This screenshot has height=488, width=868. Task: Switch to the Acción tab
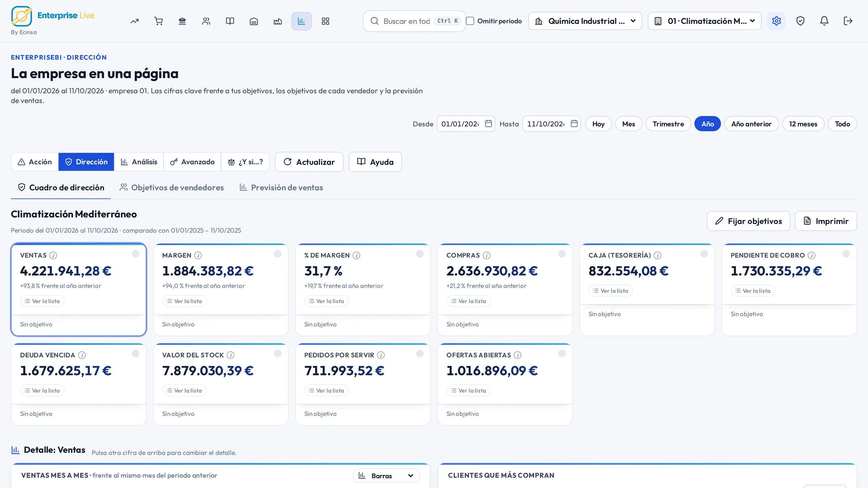35,162
